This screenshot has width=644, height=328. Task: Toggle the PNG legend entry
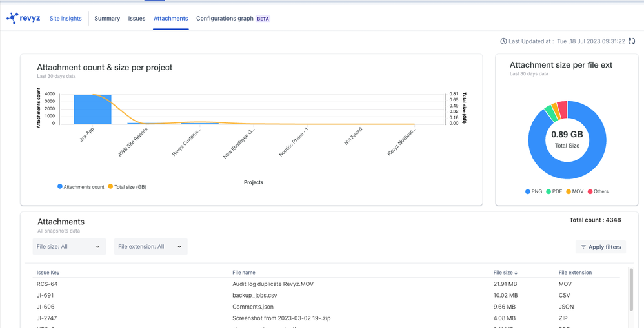pyautogui.click(x=534, y=191)
